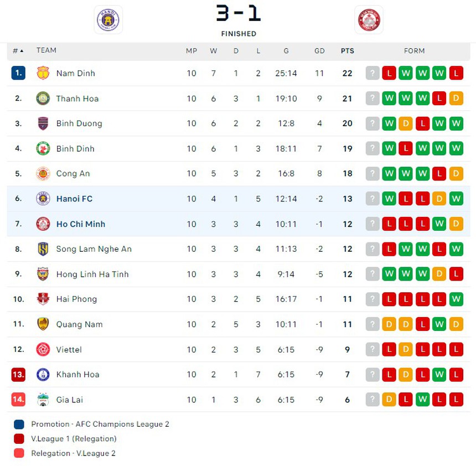This screenshot has height=466, width=476.
Task: Sort the table by the # rank column
Action: coord(18,51)
